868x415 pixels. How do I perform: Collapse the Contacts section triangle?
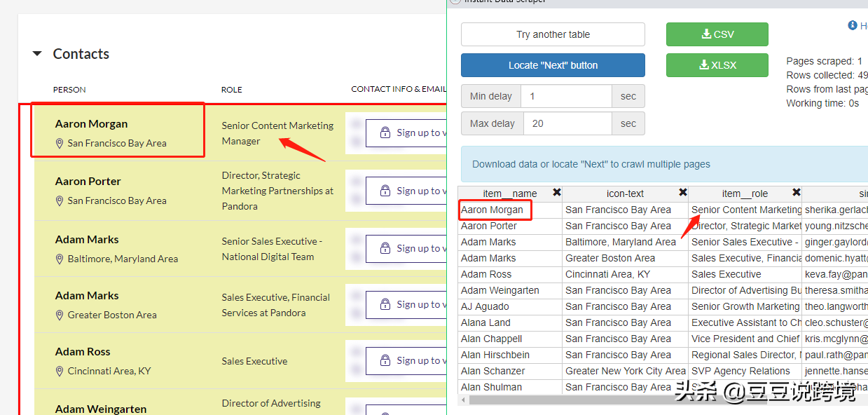[38, 54]
